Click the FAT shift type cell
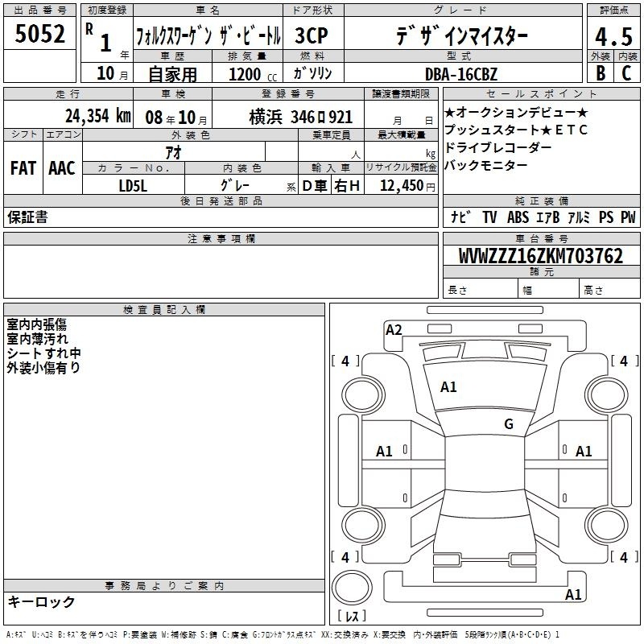This screenshot has width=644, height=644. point(23,168)
